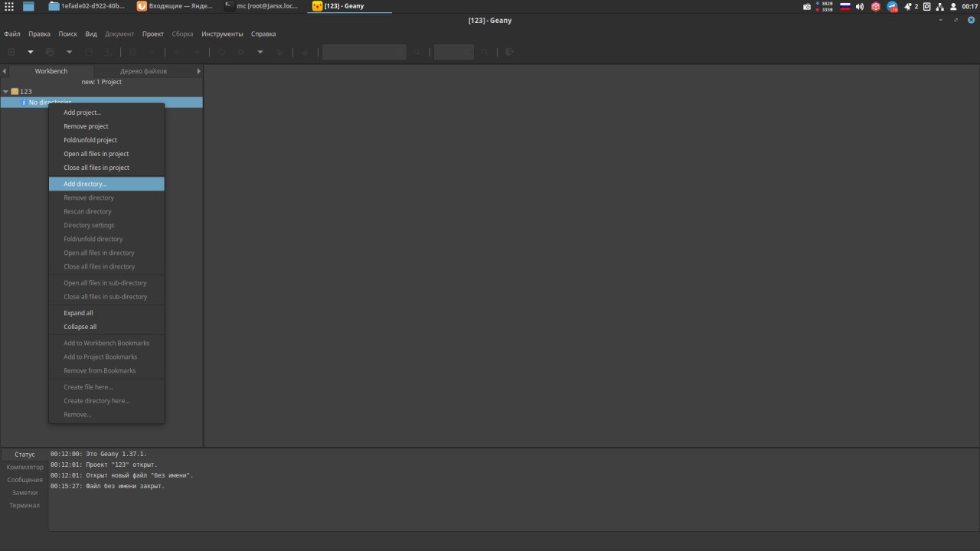This screenshot has height=551, width=980.
Task: Choose Add project... from context menu
Action: tap(106, 112)
